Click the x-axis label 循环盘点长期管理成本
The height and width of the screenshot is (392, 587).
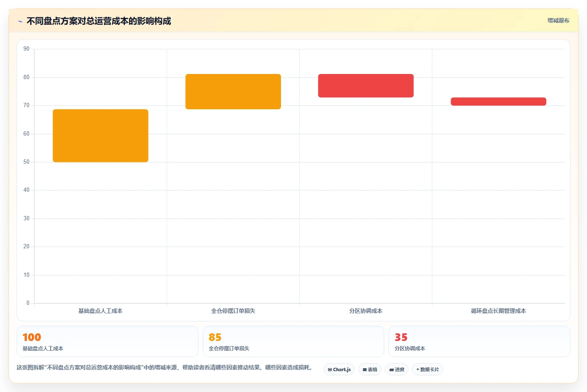[x=498, y=311]
